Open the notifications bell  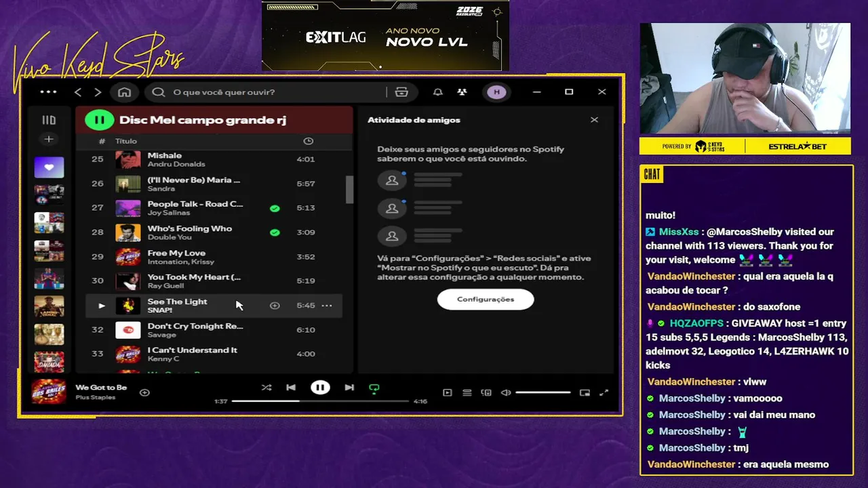click(x=438, y=92)
